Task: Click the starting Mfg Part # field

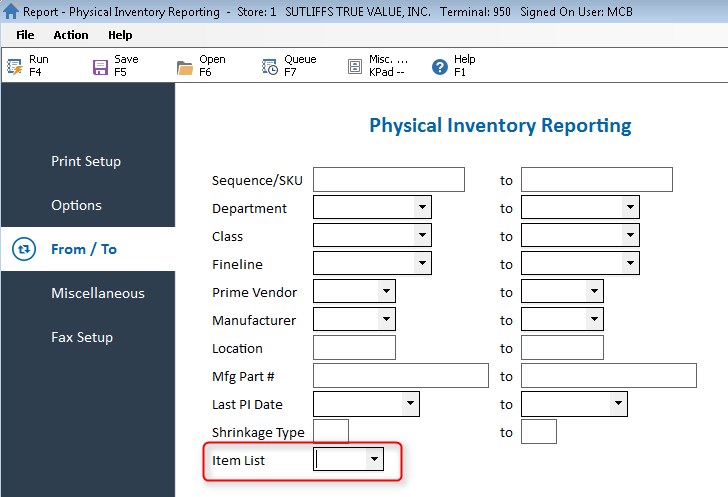Action: click(400, 376)
